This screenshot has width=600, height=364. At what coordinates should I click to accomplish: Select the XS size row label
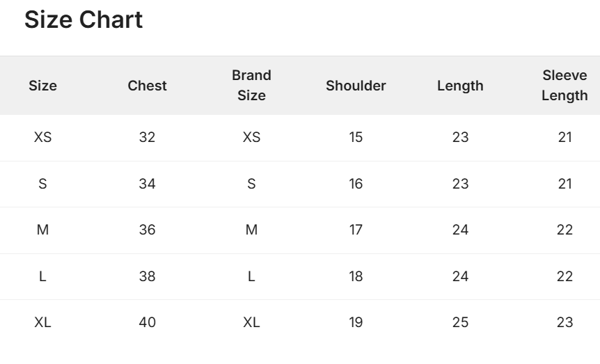pos(42,137)
